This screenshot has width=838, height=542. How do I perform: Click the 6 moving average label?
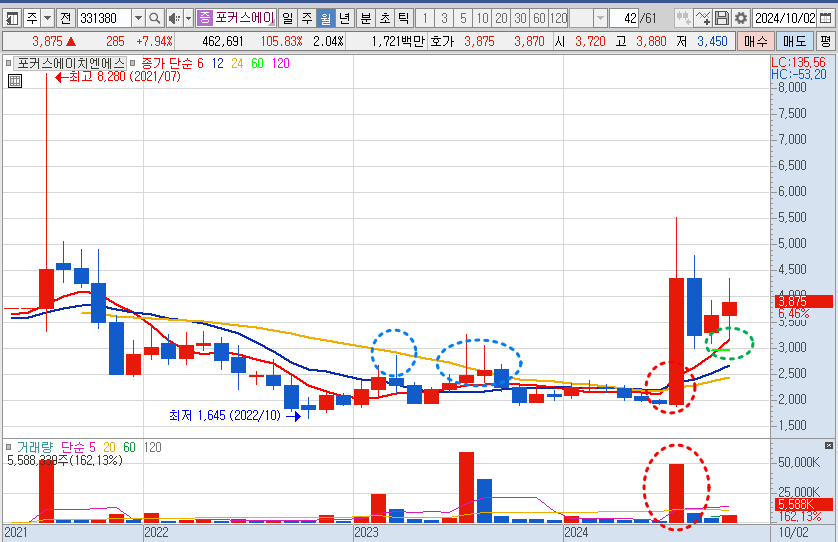(x=200, y=64)
